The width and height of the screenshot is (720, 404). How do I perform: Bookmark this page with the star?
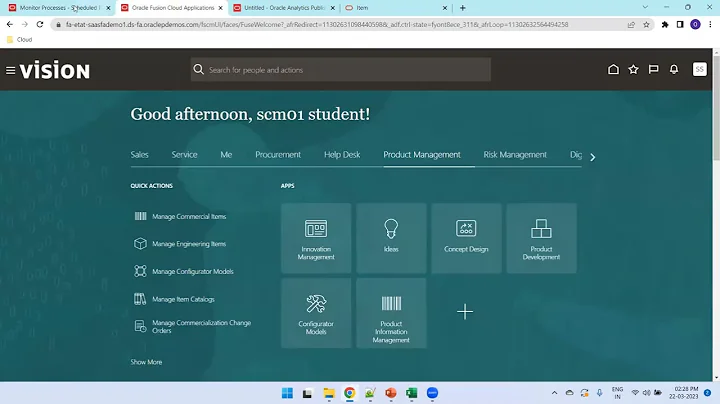[646, 24]
